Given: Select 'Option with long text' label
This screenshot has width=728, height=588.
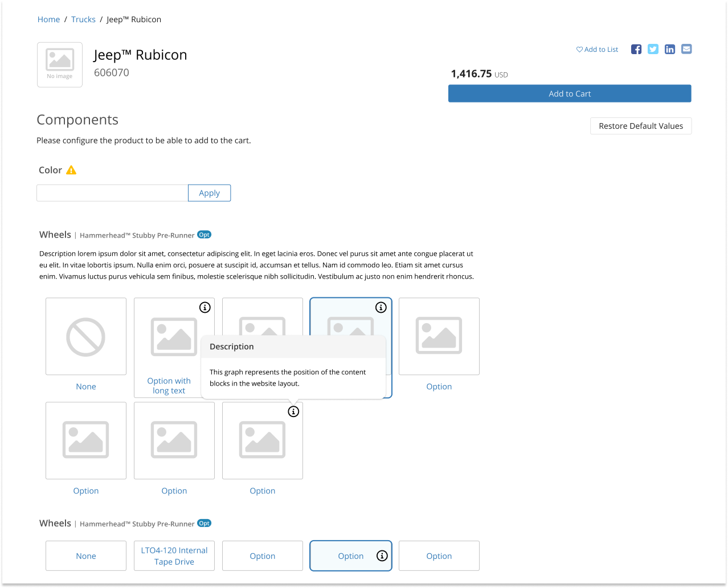Looking at the screenshot, I should tap(169, 386).
